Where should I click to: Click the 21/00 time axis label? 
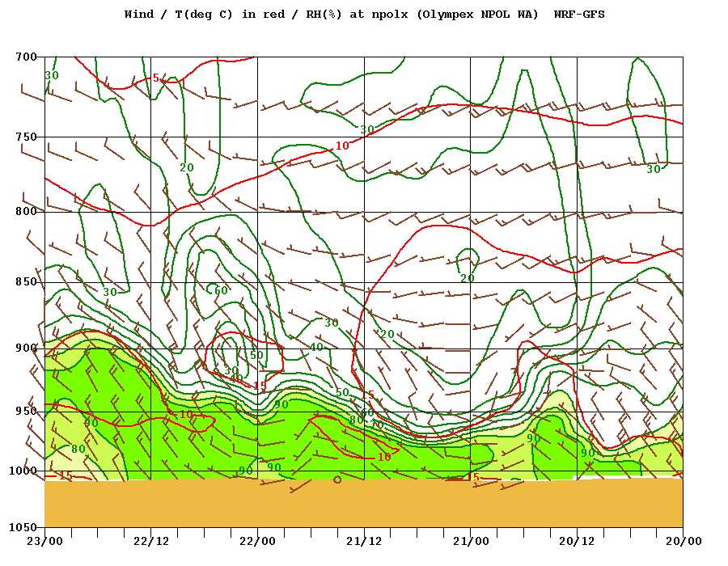[471, 542]
